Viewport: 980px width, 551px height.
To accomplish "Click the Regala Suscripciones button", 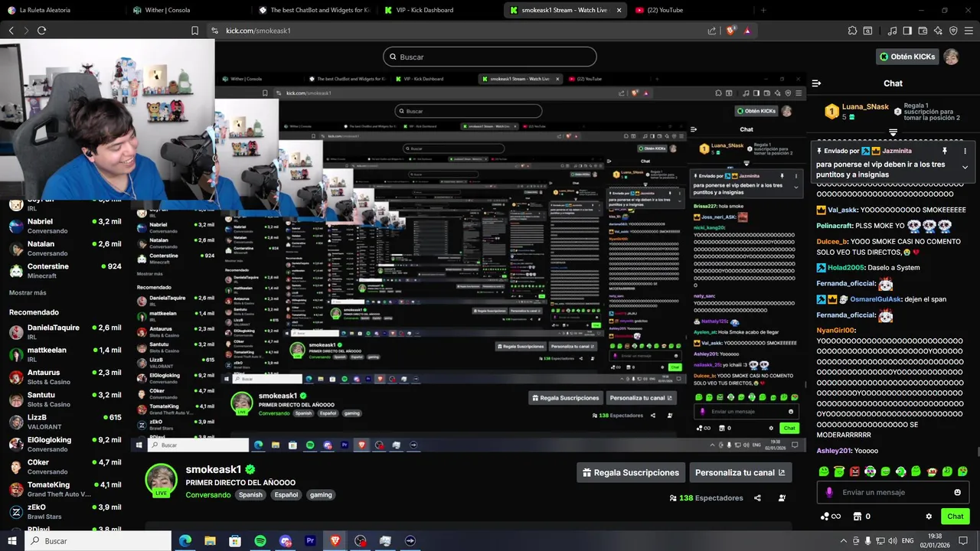I will click(x=631, y=473).
